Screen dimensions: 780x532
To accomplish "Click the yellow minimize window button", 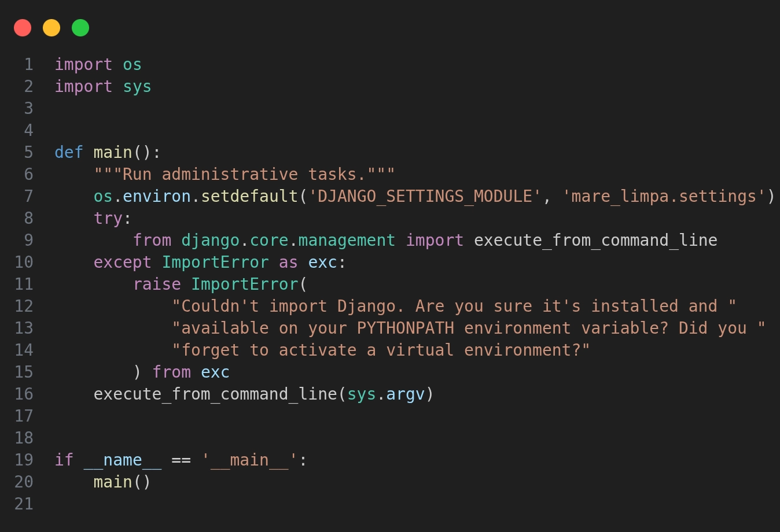I will pyautogui.click(x=51, y=28).
